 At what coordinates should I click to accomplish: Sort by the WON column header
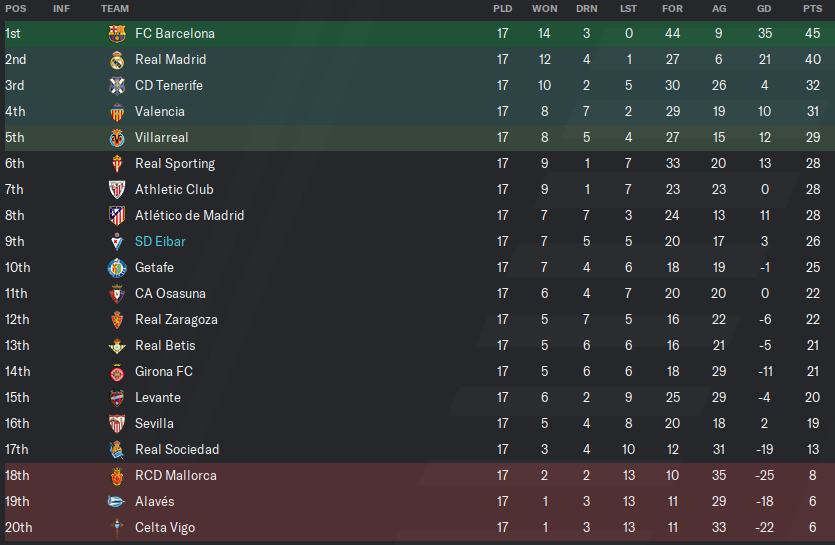(x=544, y=9)
